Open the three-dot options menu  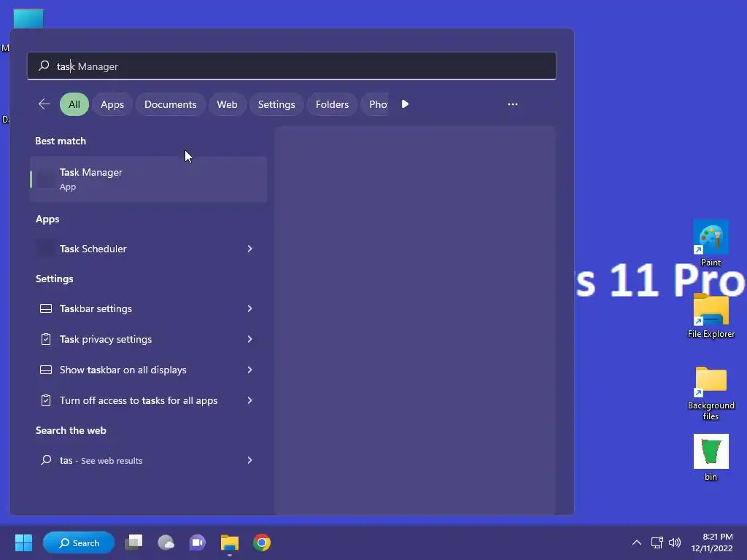[513, 104]
